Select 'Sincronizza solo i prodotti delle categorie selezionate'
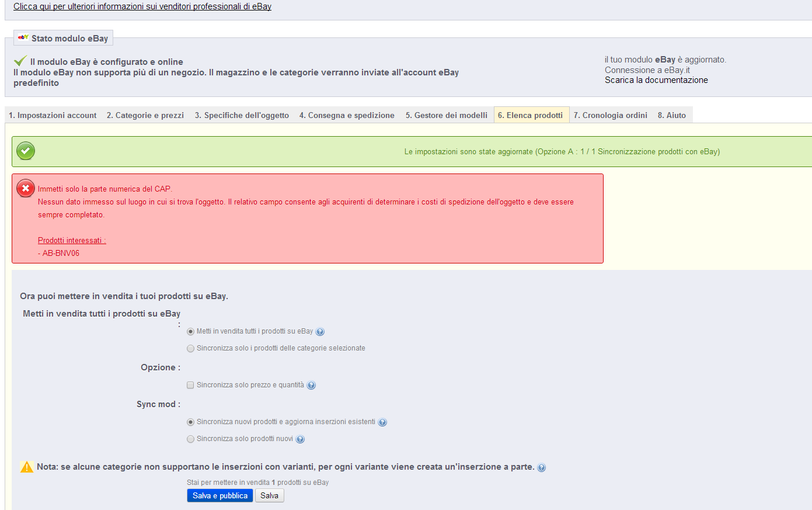812x510 pixels. [x=190, y=348]
